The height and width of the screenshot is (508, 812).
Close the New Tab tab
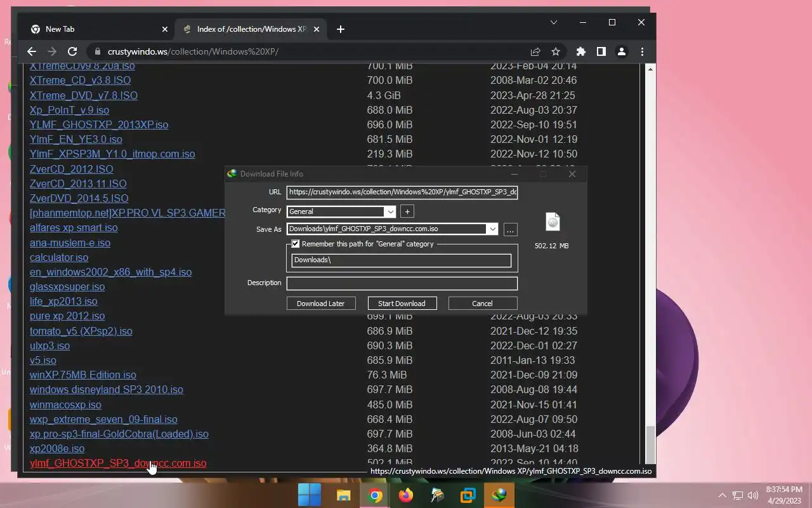pyautogui.click(x=165, y=29)
